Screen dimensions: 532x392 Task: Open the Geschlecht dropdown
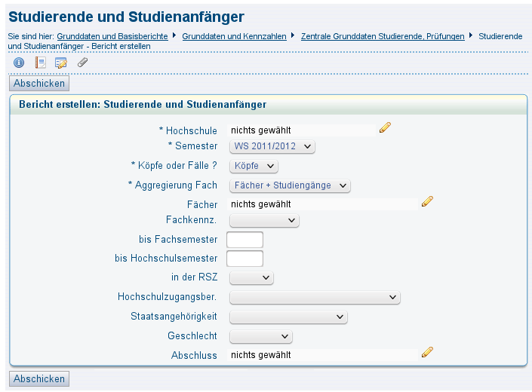click(x=261, y=336)
